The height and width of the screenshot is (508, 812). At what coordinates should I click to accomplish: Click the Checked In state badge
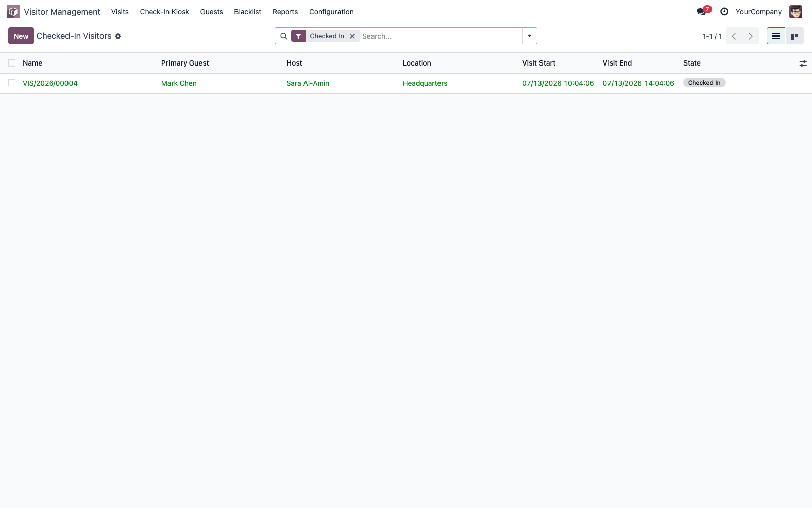[704, 83]
